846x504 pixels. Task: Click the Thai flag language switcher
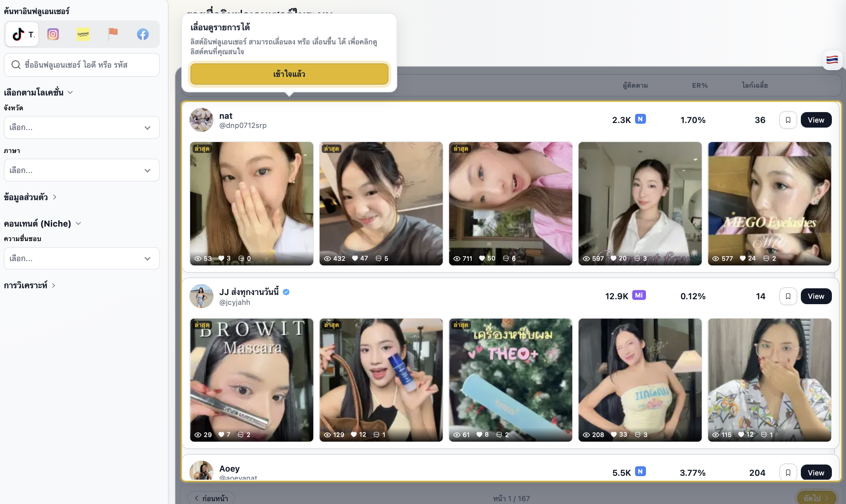click(832, 60)
